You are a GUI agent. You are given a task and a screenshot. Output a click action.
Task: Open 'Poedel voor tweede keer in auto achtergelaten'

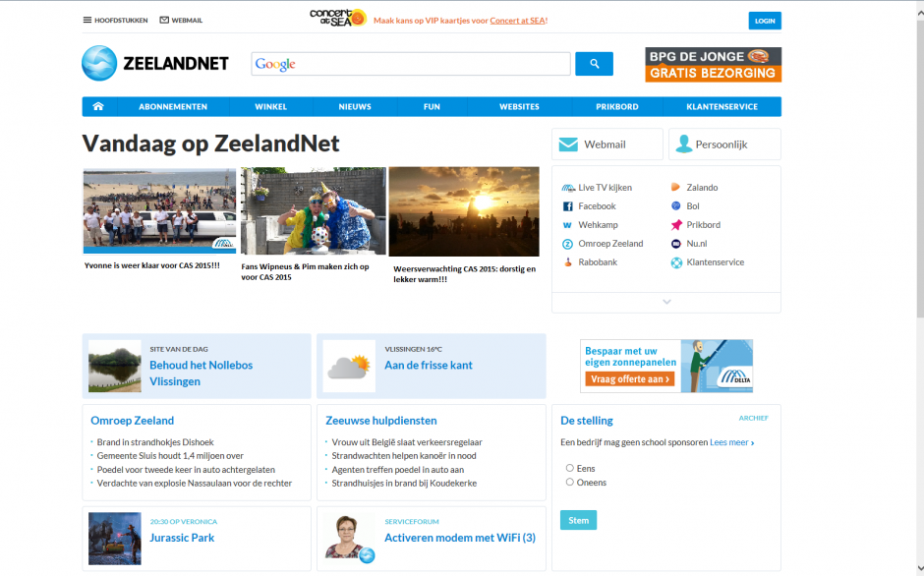186,470
